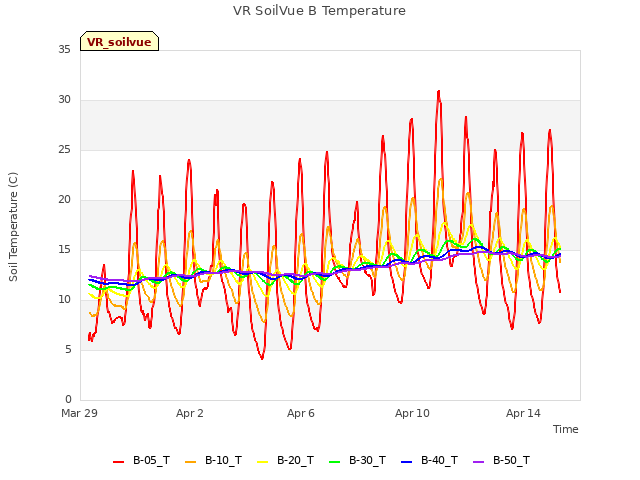Click the Apr 2 x-axis label
The height and width of the screenshot is (480, 640).
[x=190, y=413]
